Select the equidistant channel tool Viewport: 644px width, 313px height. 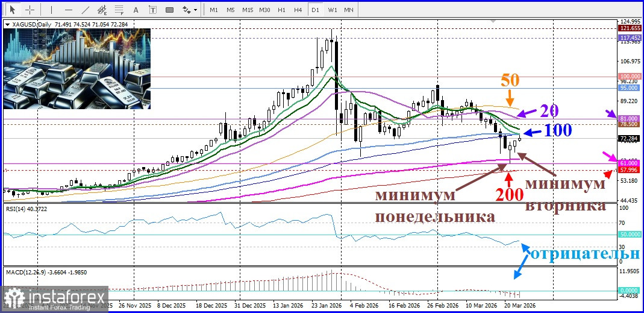102,10
